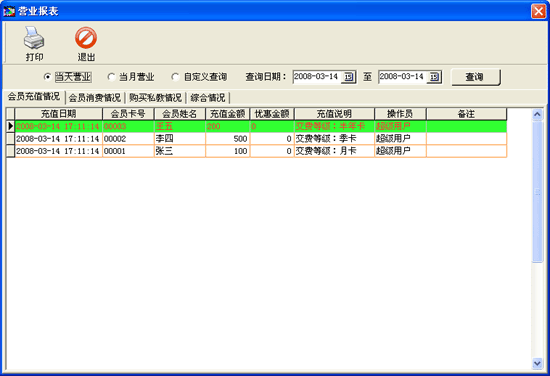Click the 优惠金额 column header
Screen dimensions: 550x376
(272, 114)
